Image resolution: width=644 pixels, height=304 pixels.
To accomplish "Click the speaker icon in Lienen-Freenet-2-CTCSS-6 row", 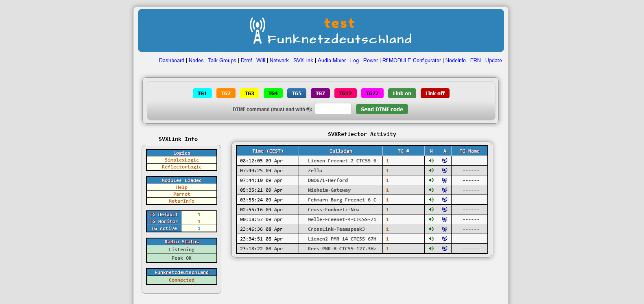I will point(431,161).
